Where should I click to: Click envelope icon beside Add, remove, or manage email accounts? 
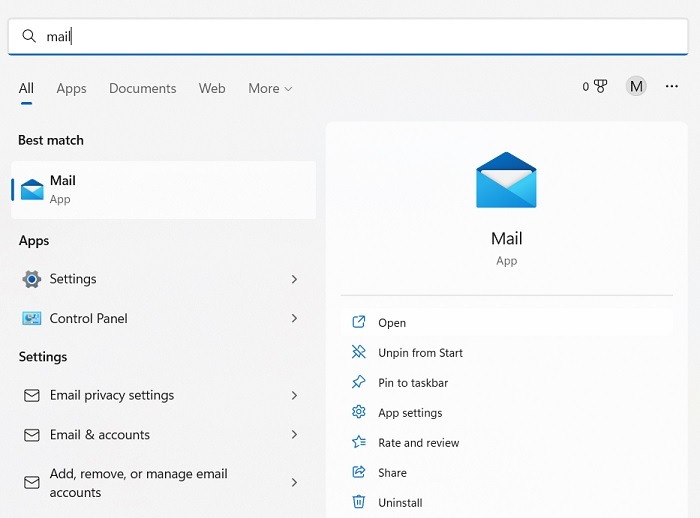coord(32,482)
